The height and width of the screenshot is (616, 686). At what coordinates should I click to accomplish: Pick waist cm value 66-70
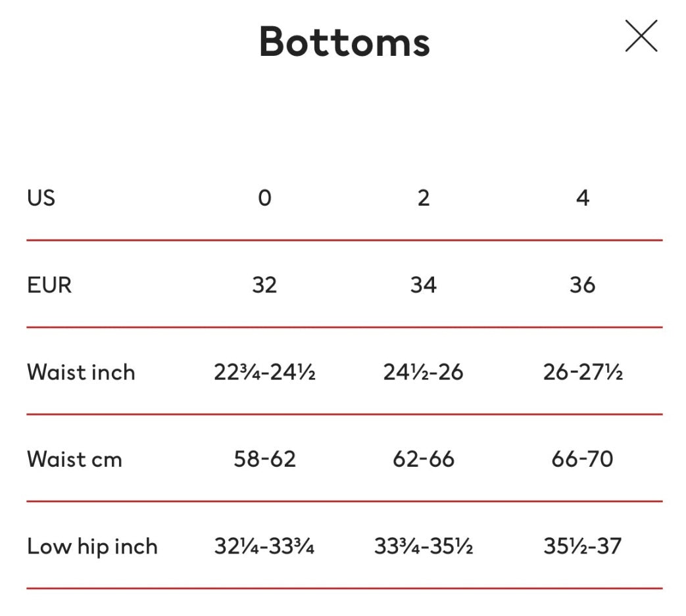(x=583, y=459)
